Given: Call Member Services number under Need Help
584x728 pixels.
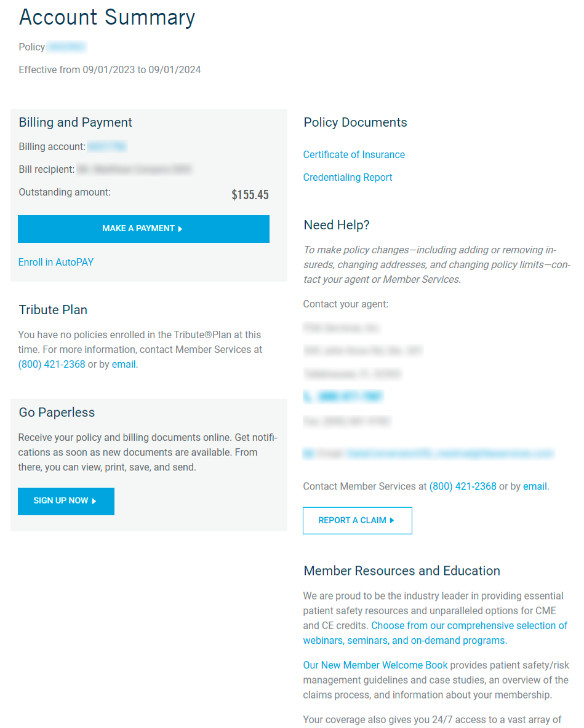Looking at the screenshot, I should 463,486.
